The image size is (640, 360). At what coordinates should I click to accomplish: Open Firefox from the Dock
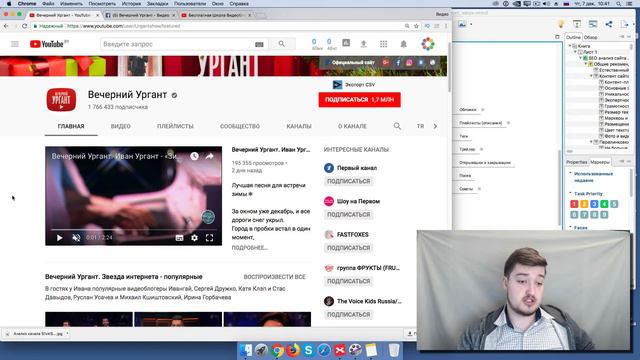[293, 350]
